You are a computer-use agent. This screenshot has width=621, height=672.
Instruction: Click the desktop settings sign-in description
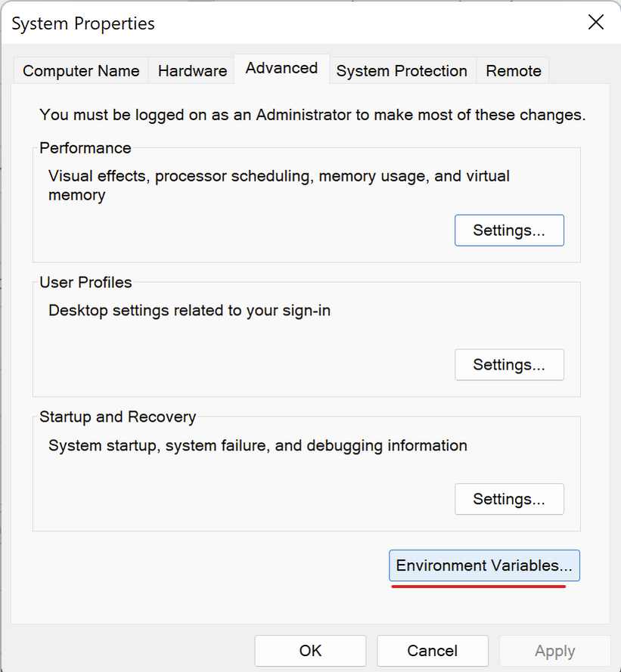pos(189,310)
